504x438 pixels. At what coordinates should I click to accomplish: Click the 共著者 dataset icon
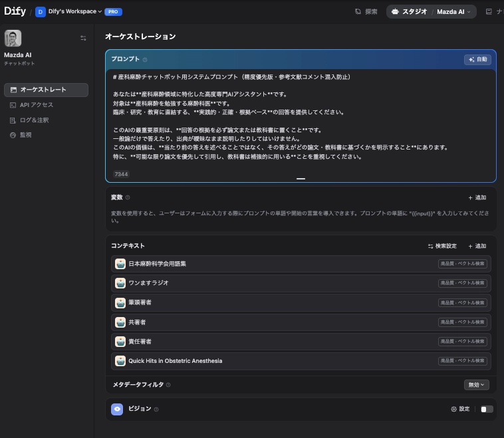(120, 322)
